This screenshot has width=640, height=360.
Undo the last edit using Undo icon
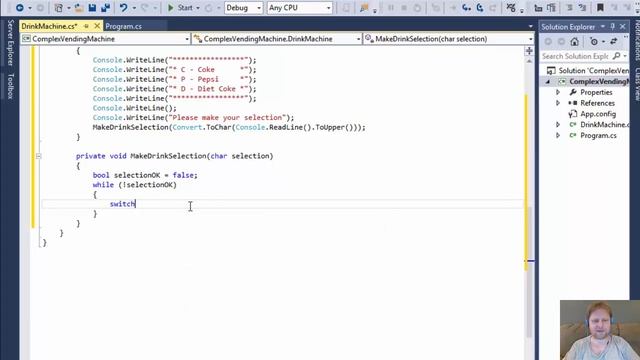(123, 8)
